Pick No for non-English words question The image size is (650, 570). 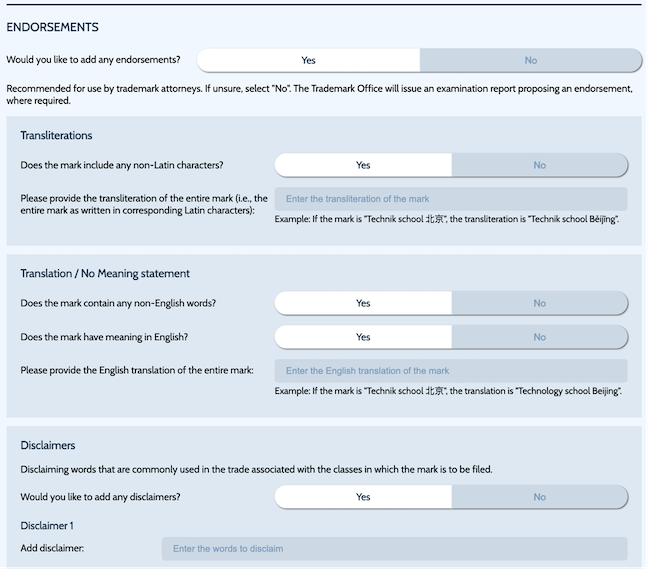pyautogui.click(x=539, y=303)
